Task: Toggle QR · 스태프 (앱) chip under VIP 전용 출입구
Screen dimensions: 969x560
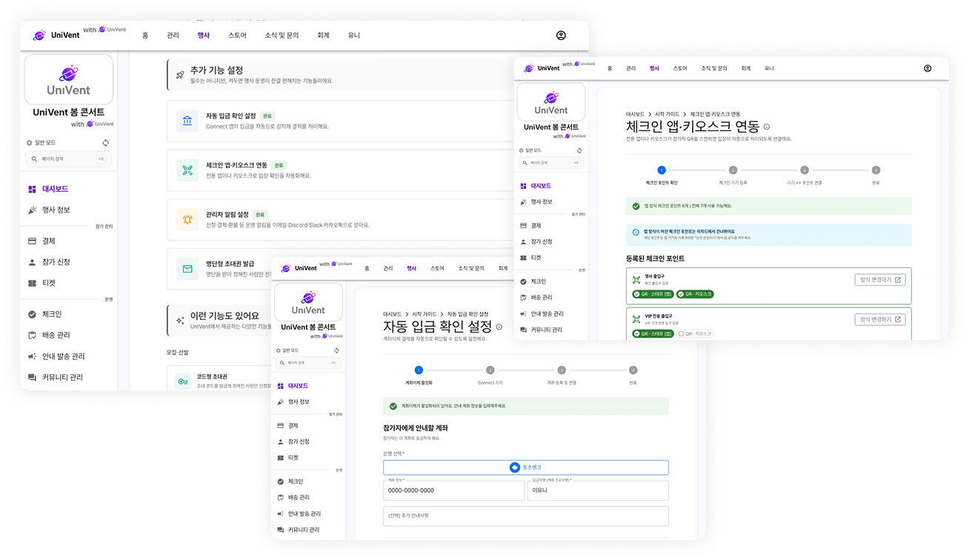Action: 652,334
